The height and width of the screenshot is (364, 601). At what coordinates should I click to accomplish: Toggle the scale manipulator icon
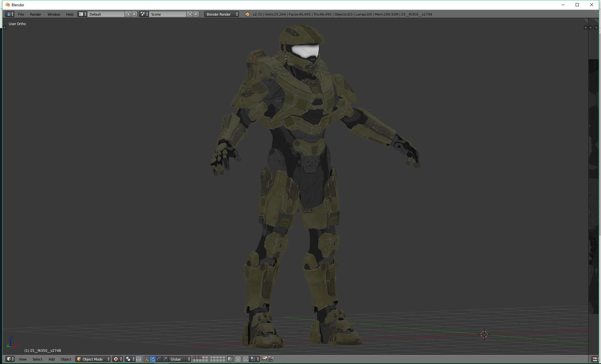[x=165, y=359]
